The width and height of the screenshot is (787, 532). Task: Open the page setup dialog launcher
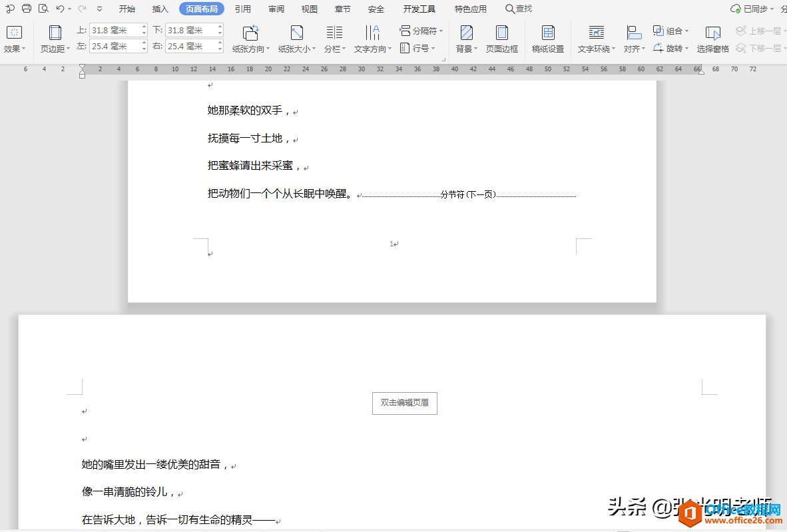(x=443, y=60)
